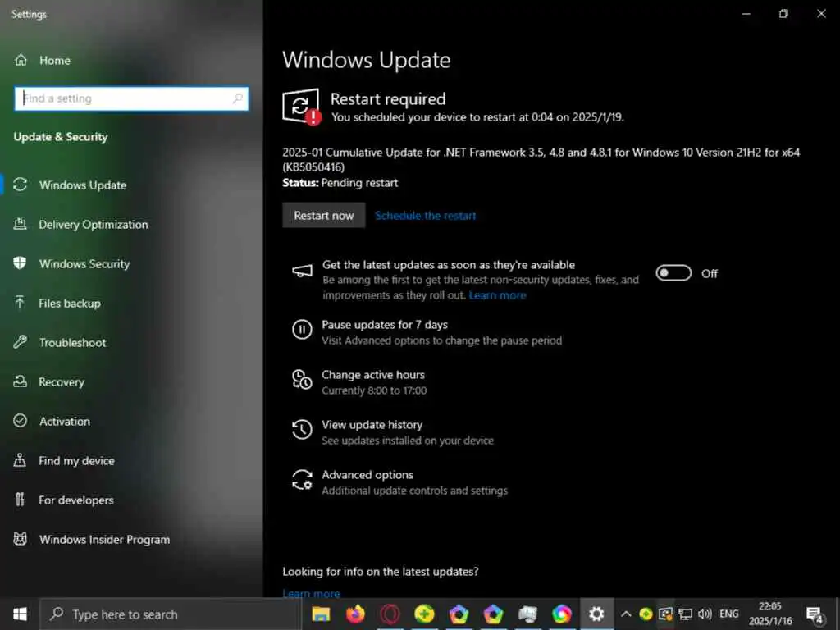Toggle Get the latest updates switch
840x630 pixels.
(x=673, y=273)
